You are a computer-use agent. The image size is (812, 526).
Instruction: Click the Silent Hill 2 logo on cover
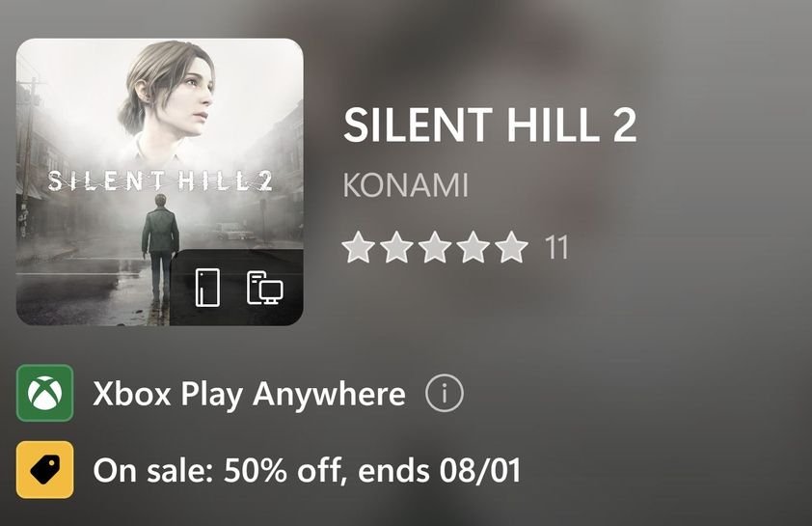tap(160, 180)
